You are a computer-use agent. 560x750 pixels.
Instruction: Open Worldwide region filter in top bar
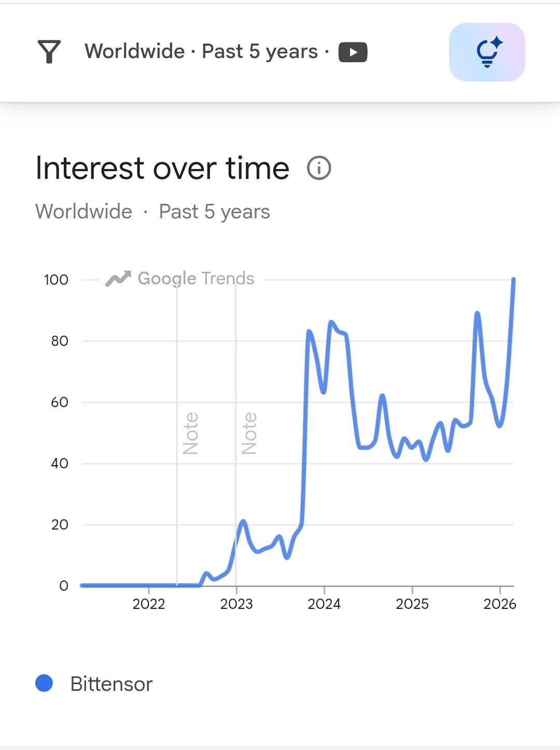(135, 52)
